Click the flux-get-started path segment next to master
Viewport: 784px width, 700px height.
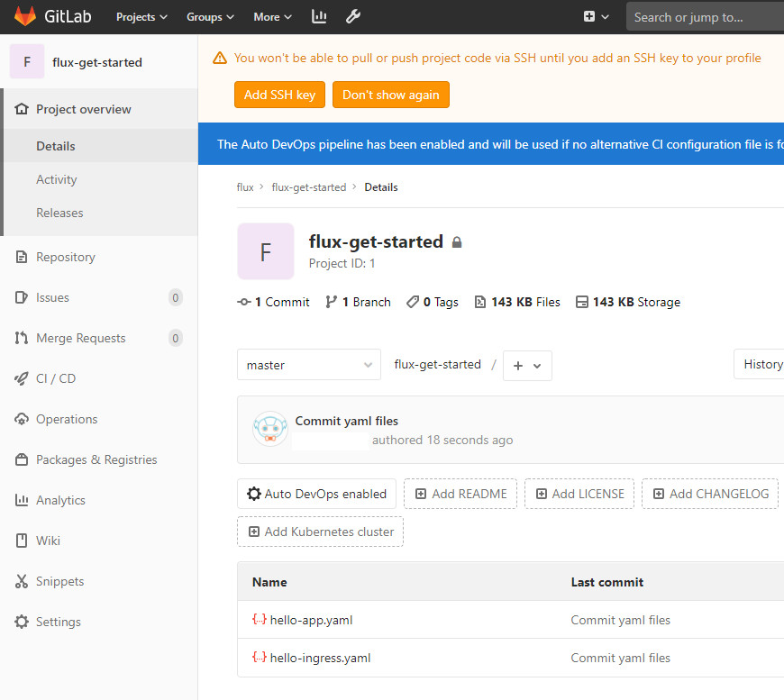(x=437, y=364)
